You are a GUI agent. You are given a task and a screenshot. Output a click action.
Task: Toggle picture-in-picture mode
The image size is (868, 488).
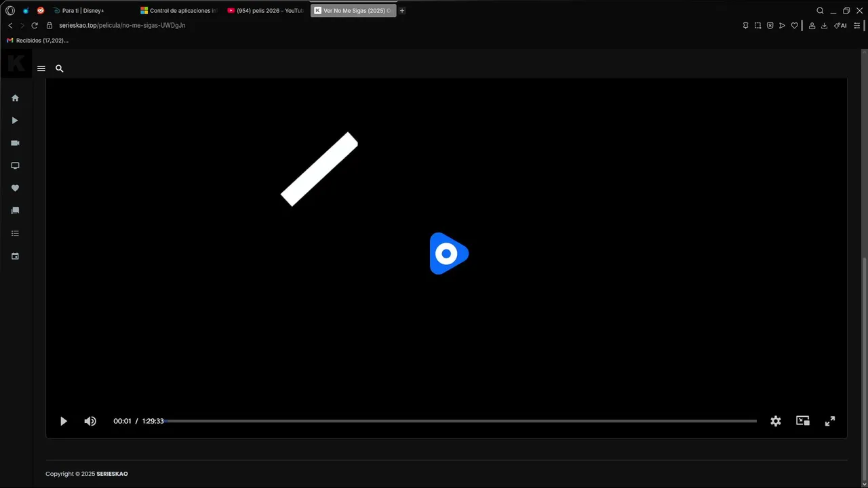[x=803, y=421]
